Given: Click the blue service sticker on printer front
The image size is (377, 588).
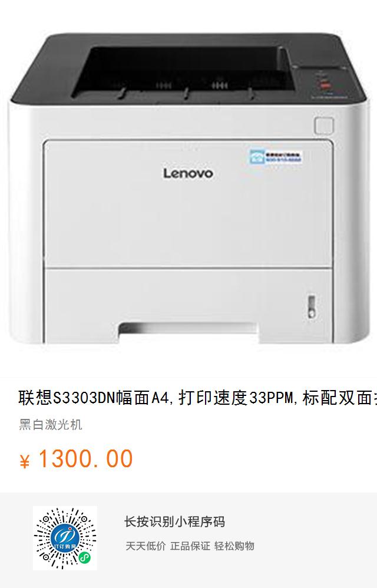Looking at the screenshot, I should [276, 157].
